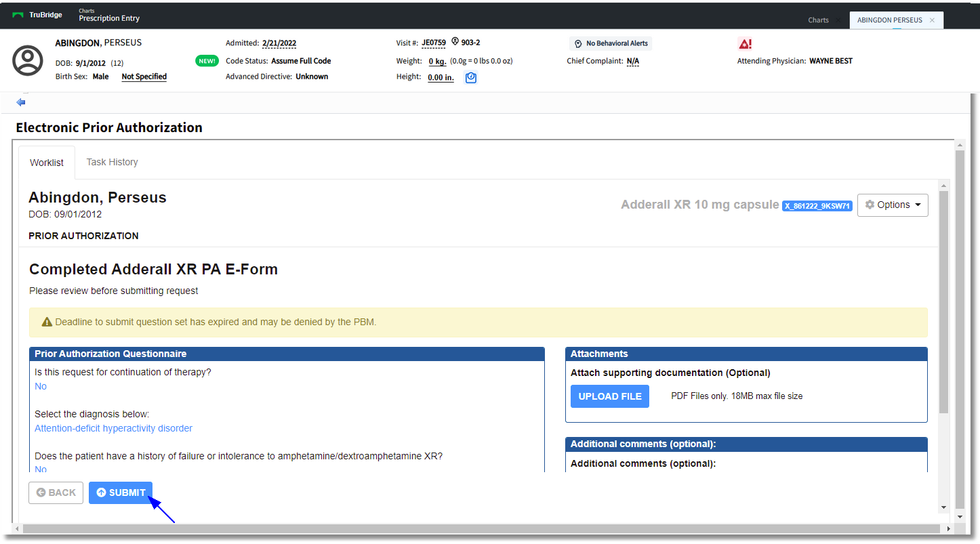Click the inner scrollbar down arrow
Screen dimensions: 980x544
[x=943, y=507]
